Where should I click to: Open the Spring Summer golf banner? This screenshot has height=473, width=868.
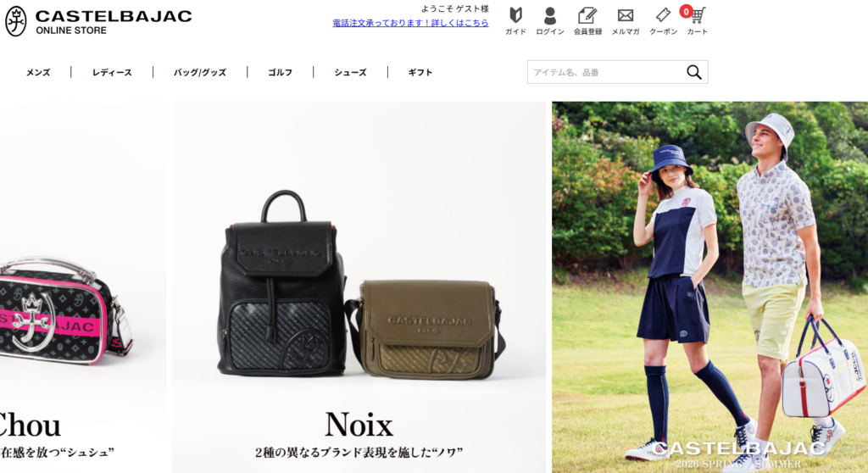point(709,287)
